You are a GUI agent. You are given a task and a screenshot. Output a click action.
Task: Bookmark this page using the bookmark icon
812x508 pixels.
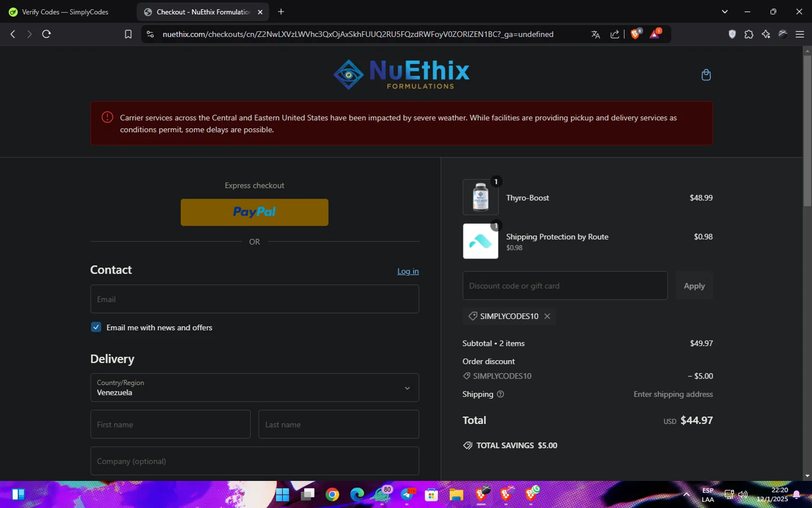128,34
